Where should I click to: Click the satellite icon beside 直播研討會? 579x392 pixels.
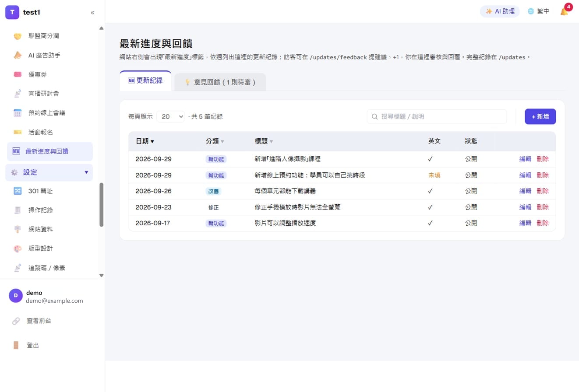18,94
